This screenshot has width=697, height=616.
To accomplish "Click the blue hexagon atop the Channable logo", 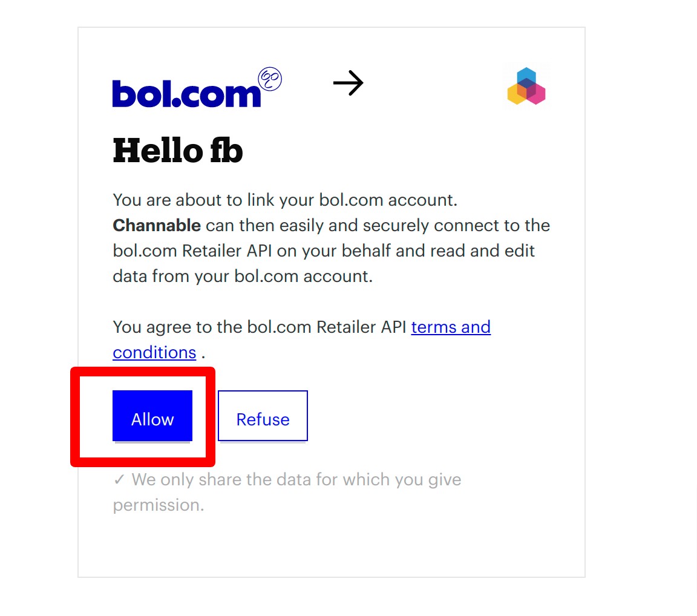I will [x=526, y=74].
